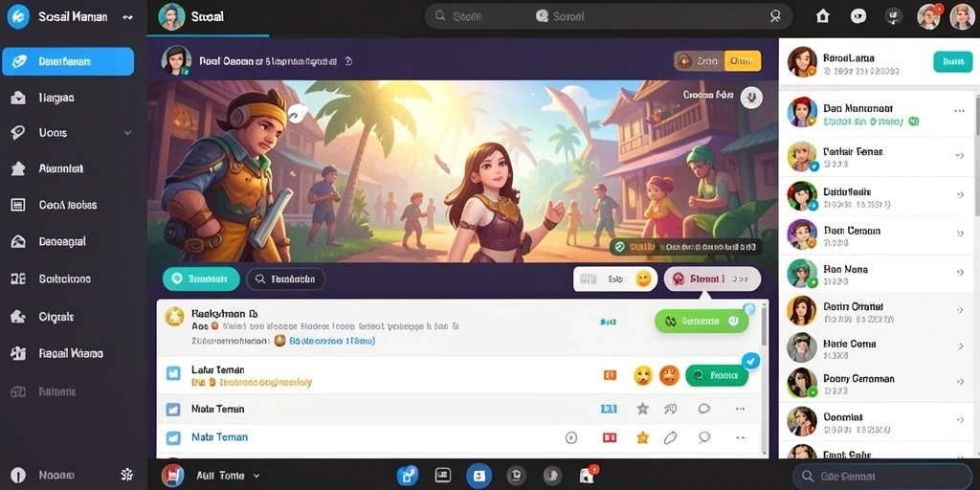Screen dimensions: 980x490
Task: Select the highlighted blue first sidebar item
Action: 68,61
